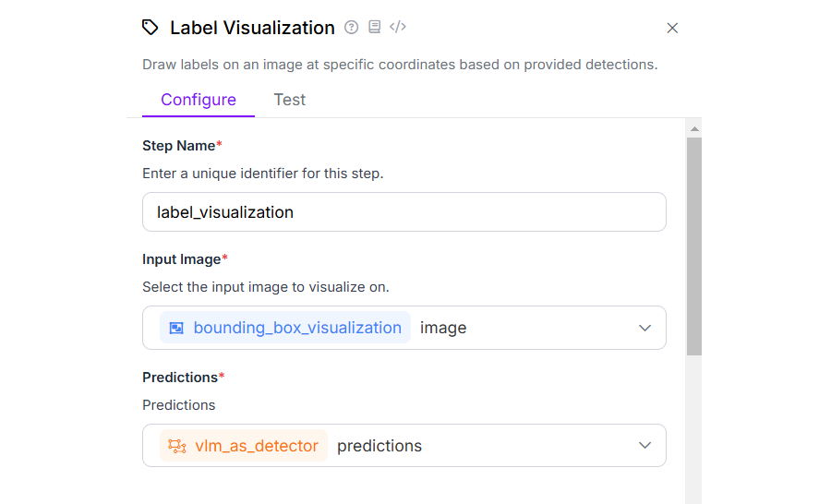Open the help question mark icon
This screenshot has height=504, width=819.
point(352,28)
